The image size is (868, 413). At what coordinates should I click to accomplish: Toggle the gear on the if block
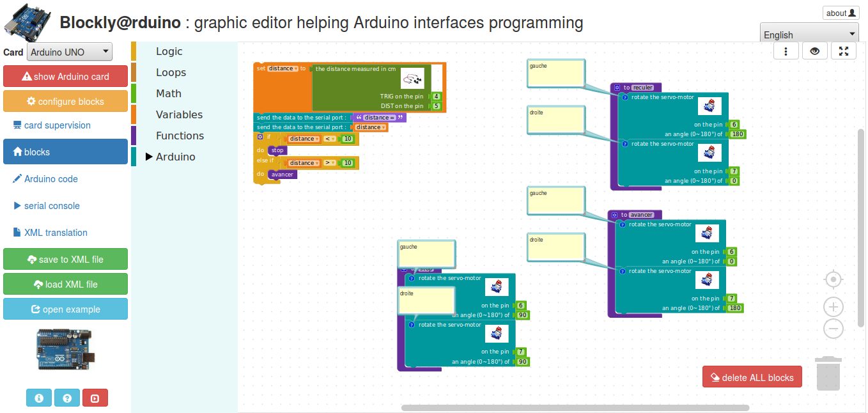[260, 136]
